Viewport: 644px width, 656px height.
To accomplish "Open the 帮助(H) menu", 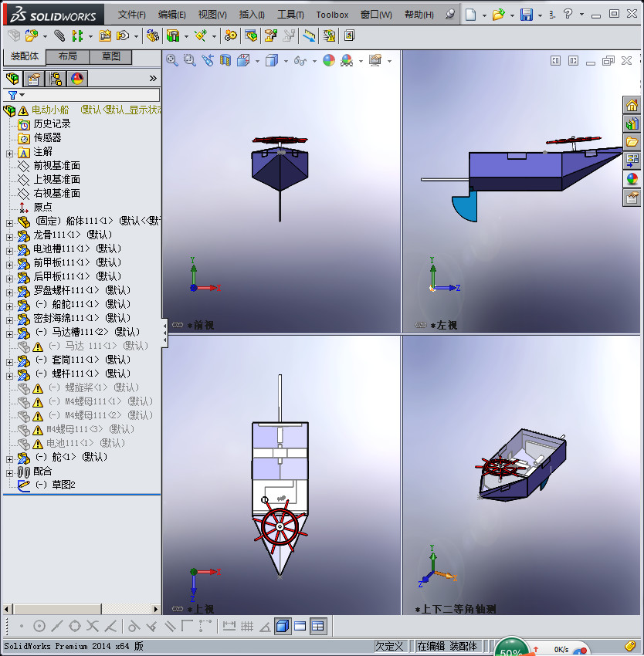I will click(419, 15).
